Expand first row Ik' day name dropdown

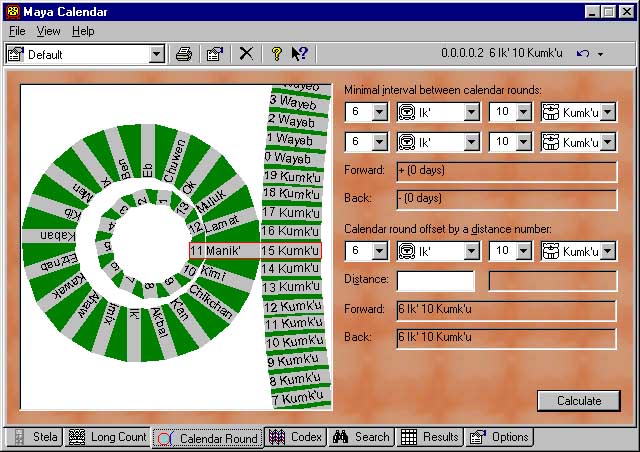(471, 112)
